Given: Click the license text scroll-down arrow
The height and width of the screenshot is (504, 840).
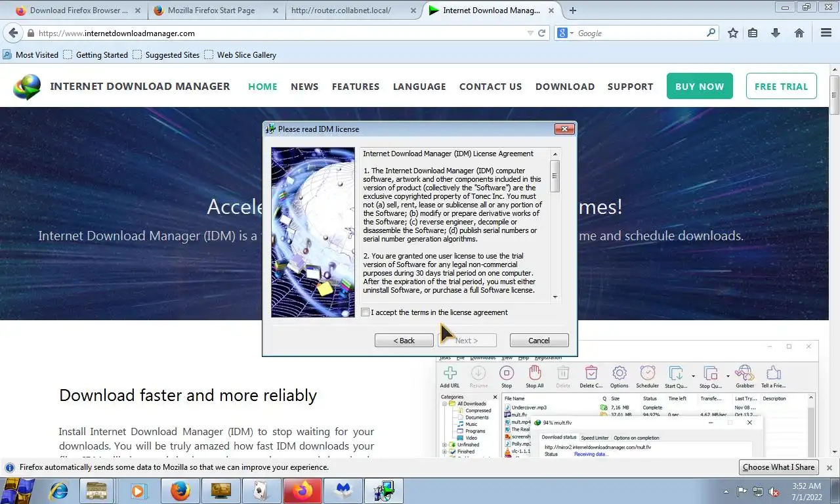Looking at the screenshot, I should (x=555, y=297).
